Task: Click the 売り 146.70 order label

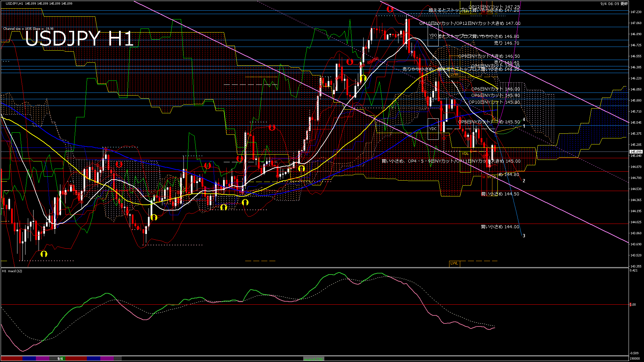Action: (x=506, y=43)
